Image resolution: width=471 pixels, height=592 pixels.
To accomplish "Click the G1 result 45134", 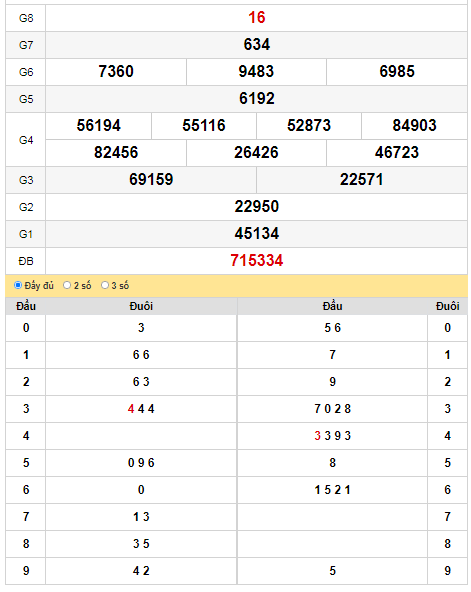I will click(257, 234).
